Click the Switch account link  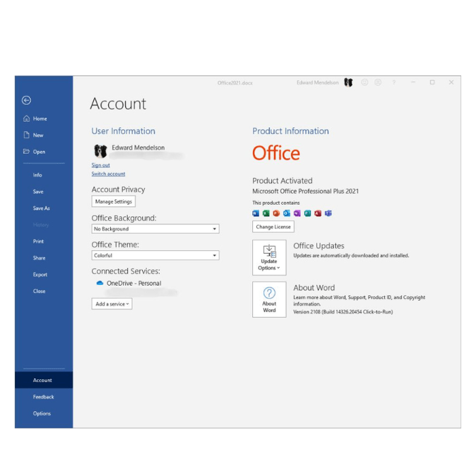click(108, 174)
